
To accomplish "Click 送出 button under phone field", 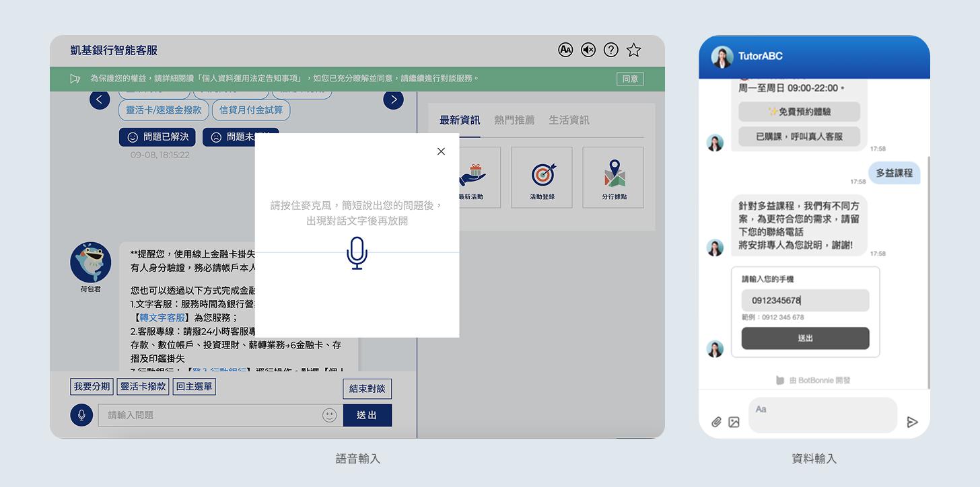I will coord(805,338).
